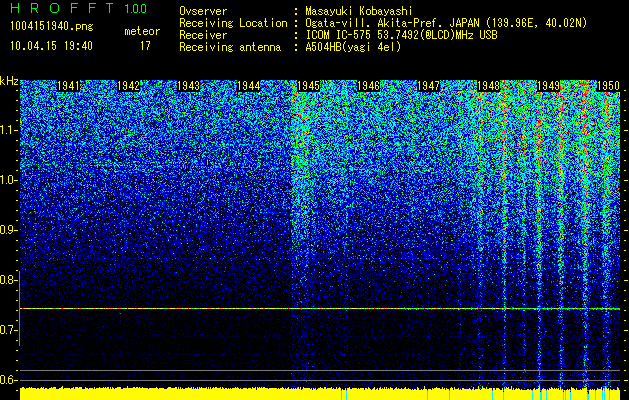
Task: Select the meteor count 17
Action: [x=145, y=46]
